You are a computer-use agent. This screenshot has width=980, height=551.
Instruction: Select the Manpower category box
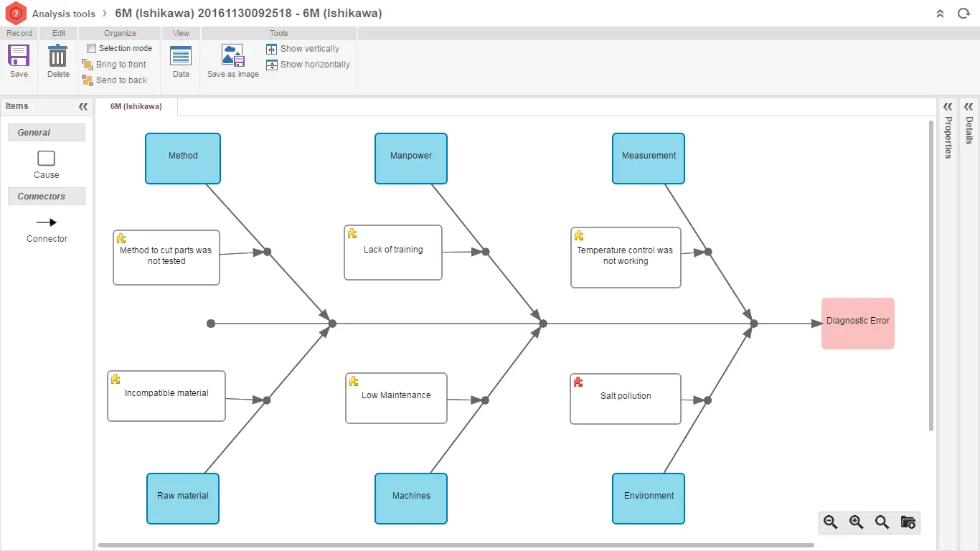pos(411,159)
